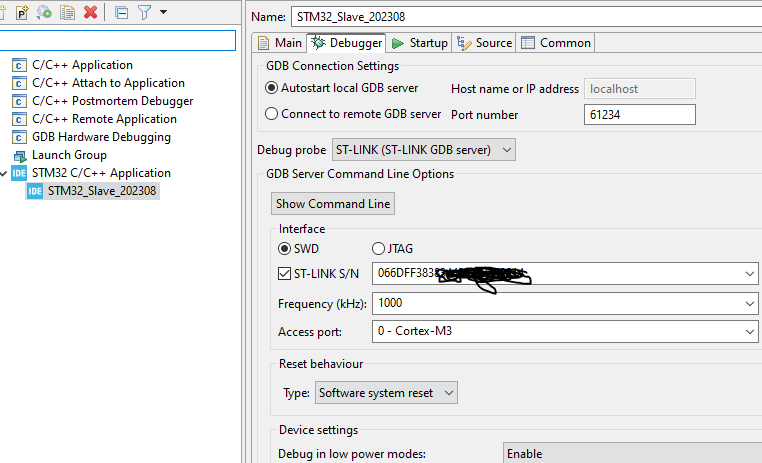Switch to the Main tab
This screenshot has height=463, width=762.
(x=279, y=43)
